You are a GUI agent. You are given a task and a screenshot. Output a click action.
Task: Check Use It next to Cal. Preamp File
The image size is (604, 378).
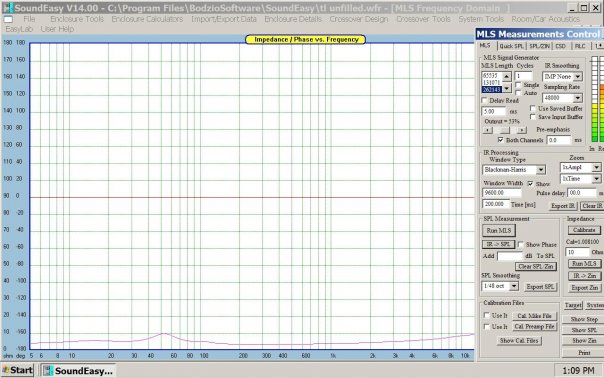tap(487, 326)
